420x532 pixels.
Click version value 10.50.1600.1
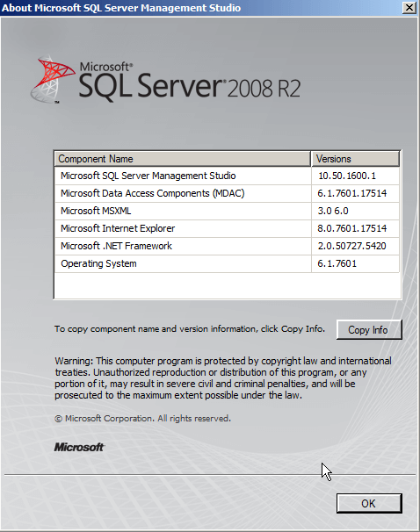tap(347, 176)
